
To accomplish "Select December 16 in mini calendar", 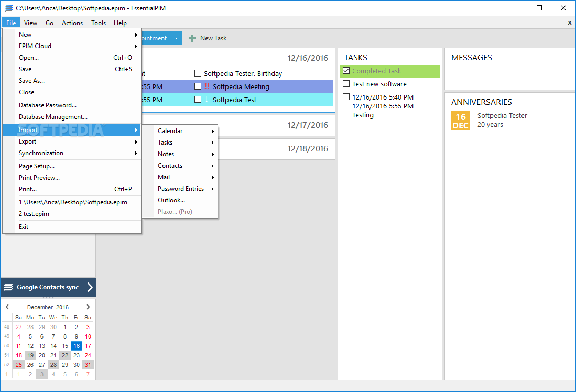I will pyautogui.click(x=77, y=346).
